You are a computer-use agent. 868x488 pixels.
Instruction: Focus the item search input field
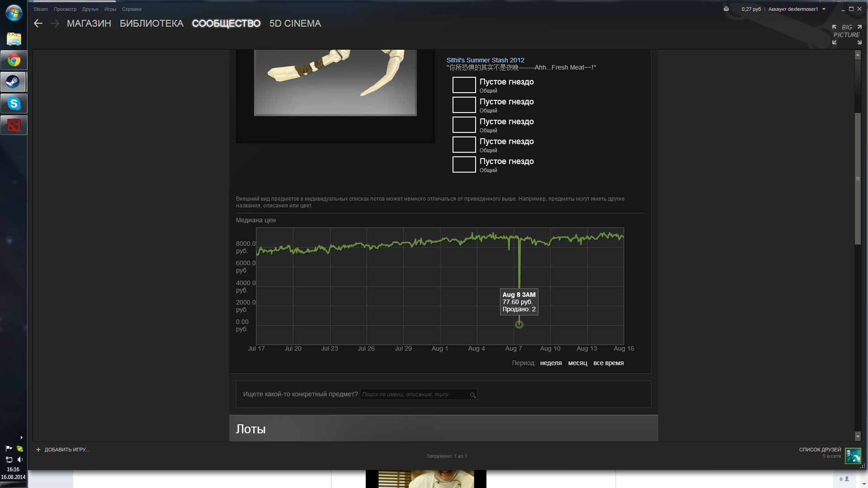pos(414,394)
